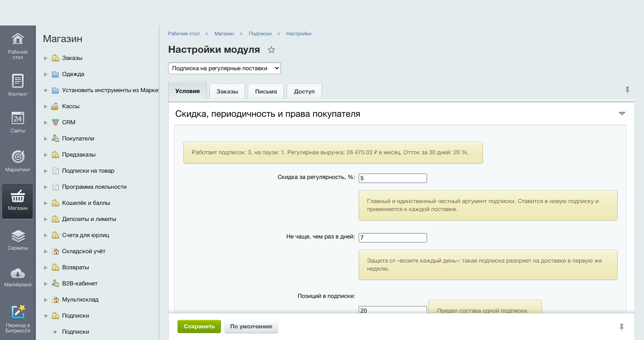Click the Сохранить button
This screenshot has width=644, height=340.
[199, 327]
